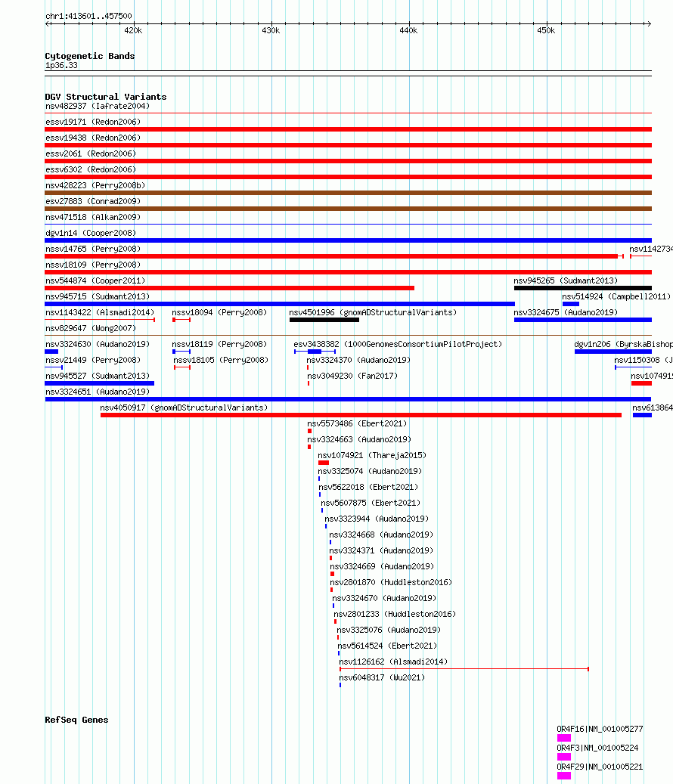This screenshot has width=673, height=784.
Task: Click nsv544874 (Cooper2011) label
Action: click(x=95, y=281)
